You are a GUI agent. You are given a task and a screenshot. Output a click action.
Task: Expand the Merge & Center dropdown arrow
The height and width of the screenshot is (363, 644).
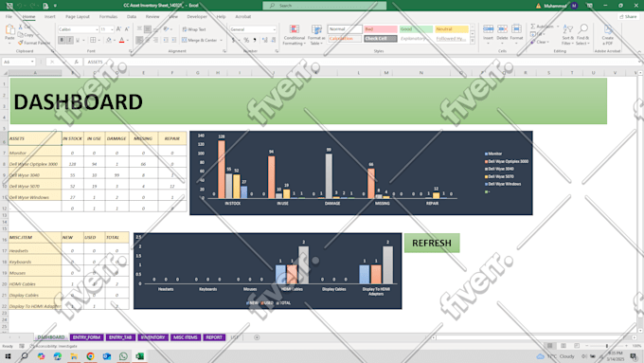point(221,41)
